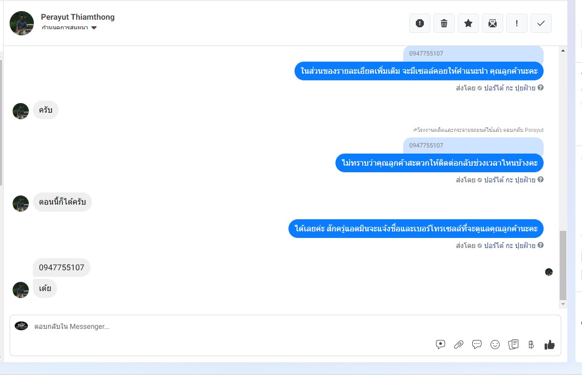Open saved replies icon in composer

point(441,345)
